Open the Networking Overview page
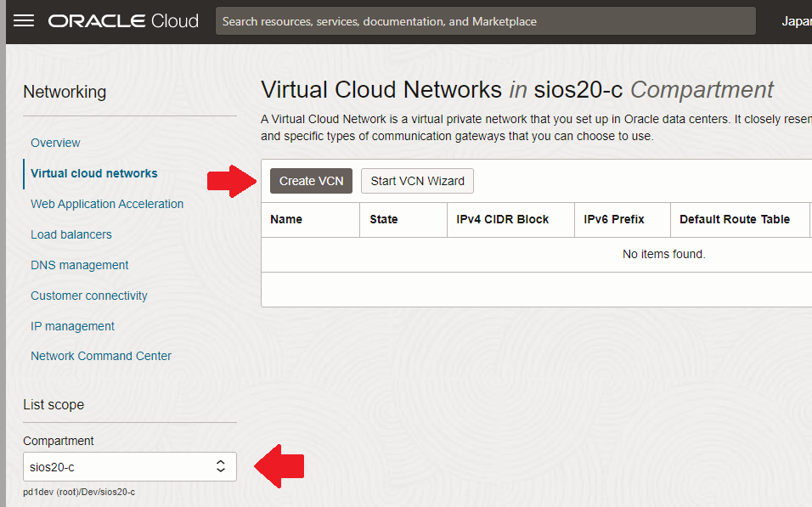Viewport: 812px width, 507px height. coord(55,143)
